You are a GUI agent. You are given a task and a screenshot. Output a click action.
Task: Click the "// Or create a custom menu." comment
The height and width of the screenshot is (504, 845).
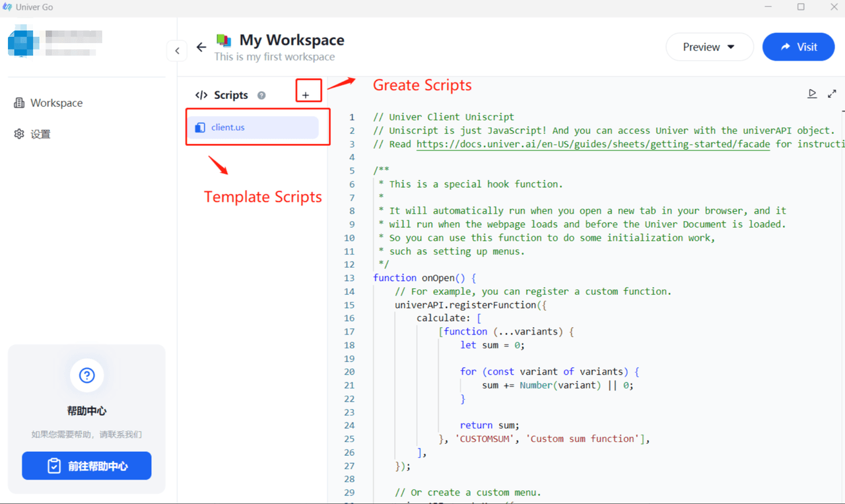(x=468, y=492)
